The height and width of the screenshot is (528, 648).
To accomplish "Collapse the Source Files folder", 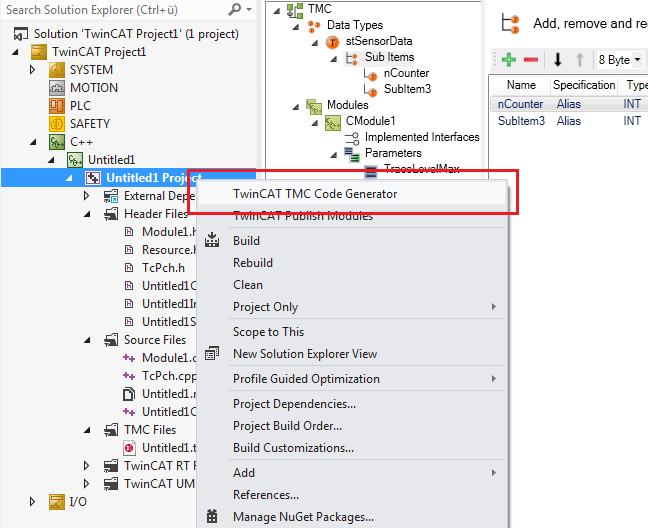I will coord(87,340).
